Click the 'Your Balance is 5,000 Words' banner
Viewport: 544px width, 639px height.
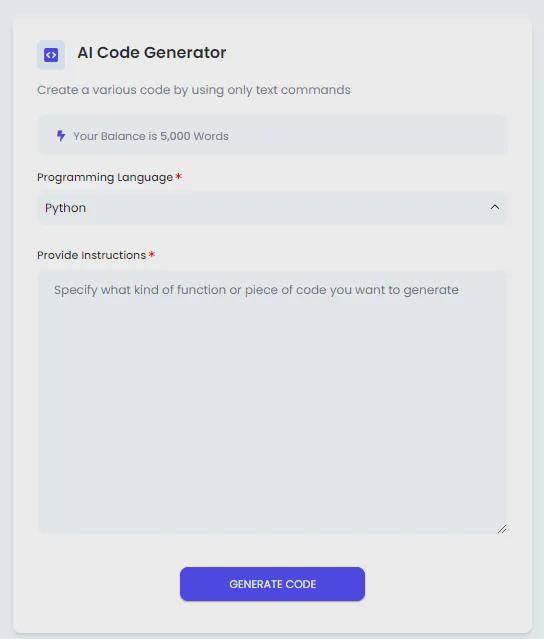[x=272, y=136]
